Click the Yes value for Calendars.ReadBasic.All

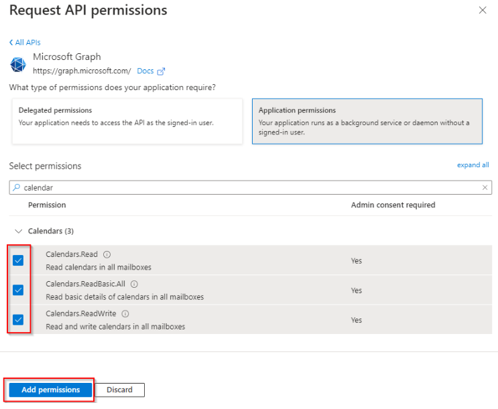(356, 290)
